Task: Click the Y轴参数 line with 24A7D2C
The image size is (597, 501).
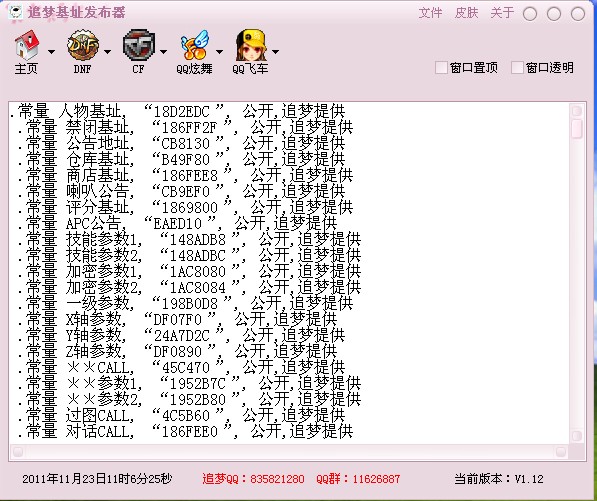Action: [x=181, y=335]
